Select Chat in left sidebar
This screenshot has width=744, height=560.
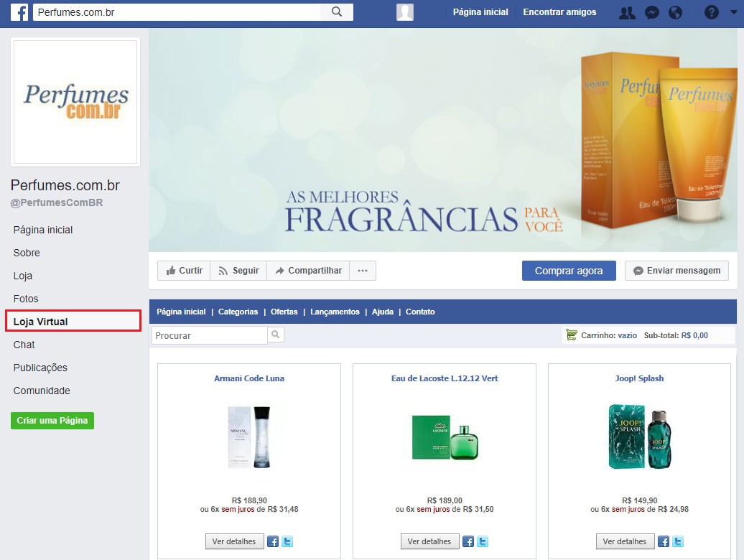click(x=24, y=345)
